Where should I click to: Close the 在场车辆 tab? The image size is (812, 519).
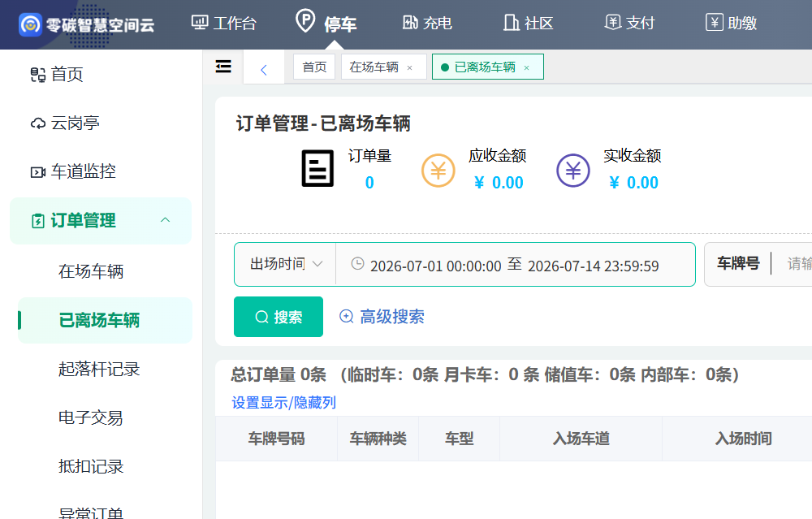point(409,68)
